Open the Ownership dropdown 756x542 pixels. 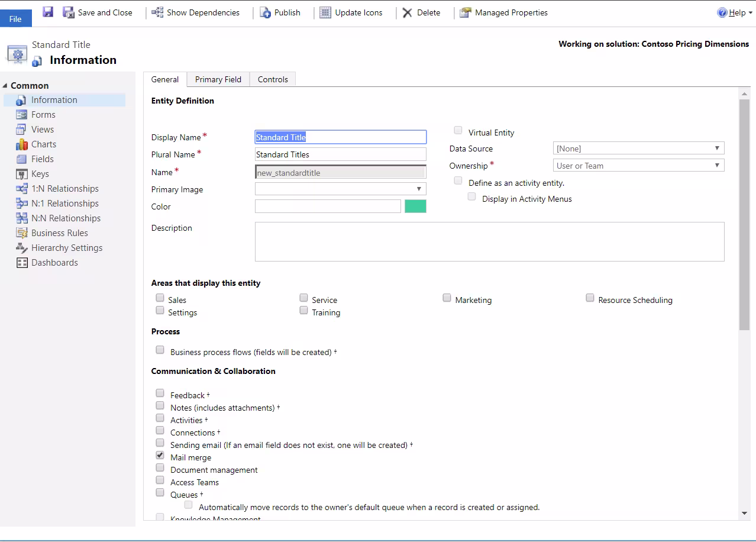click(639, 165)
